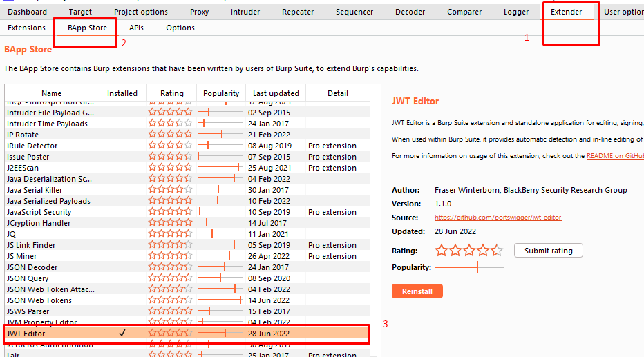Screen dimensions: 644x357
Task: Switch to the Logger tab
Action: tap(516, 12)
